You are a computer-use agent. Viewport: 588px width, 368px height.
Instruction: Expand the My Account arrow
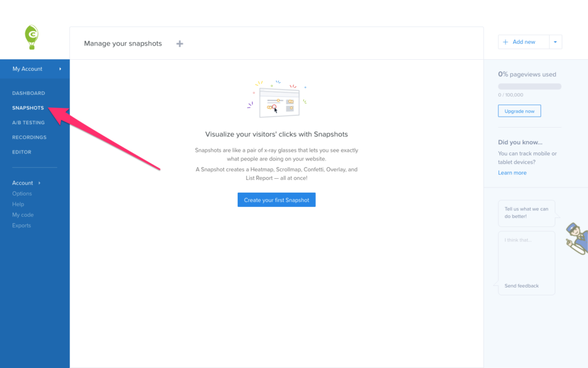60,69
